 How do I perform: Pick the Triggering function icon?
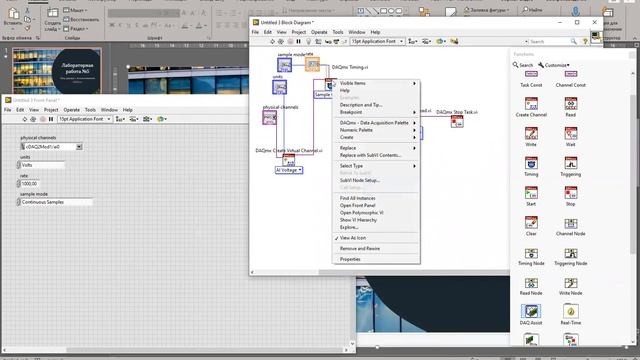[x=571, y=163]
